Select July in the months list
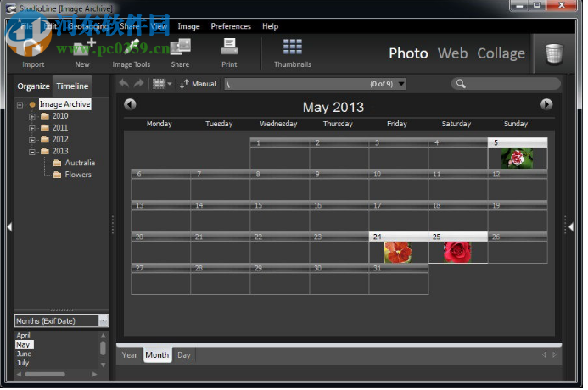588x390 pixels. [23, 363]
